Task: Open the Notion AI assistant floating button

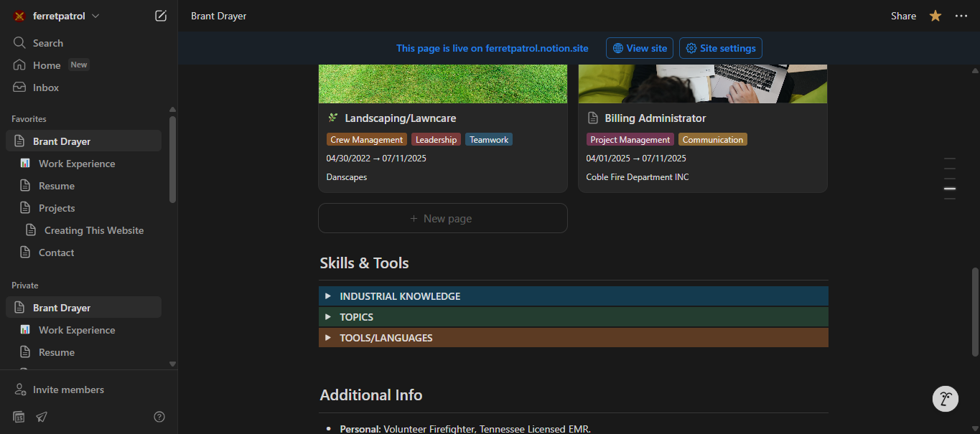Action: 945,399
